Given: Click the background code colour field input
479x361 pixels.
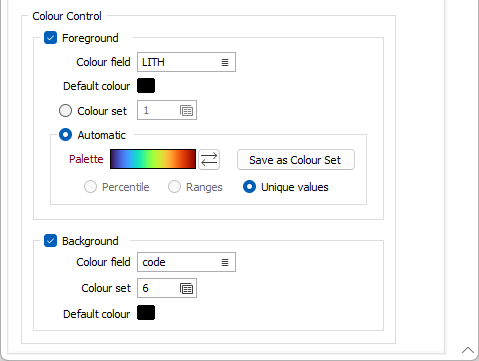Looking at the screenshot, I should [186, 262].
